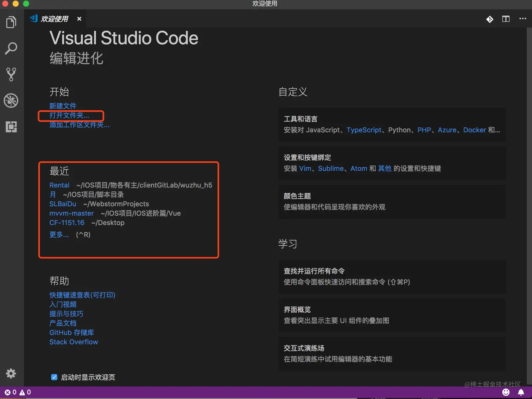Install Atom keybindings link
This screenshot has height=399, width=532.
(x=359, y=168)
